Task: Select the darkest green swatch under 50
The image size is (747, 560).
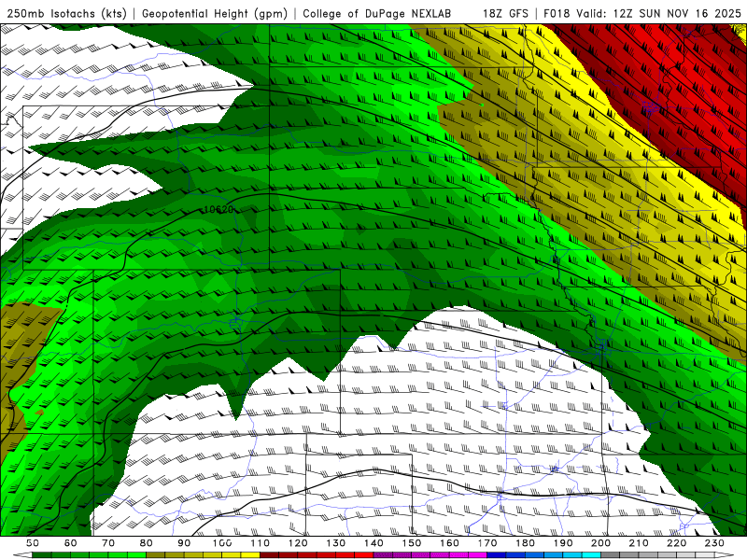Action: (41, 555)
